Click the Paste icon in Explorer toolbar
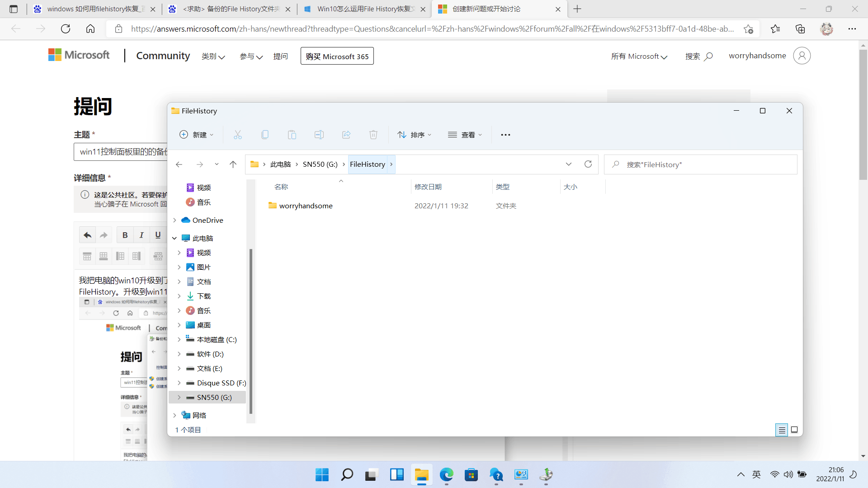The image size is (868, 488). [292, 135]
